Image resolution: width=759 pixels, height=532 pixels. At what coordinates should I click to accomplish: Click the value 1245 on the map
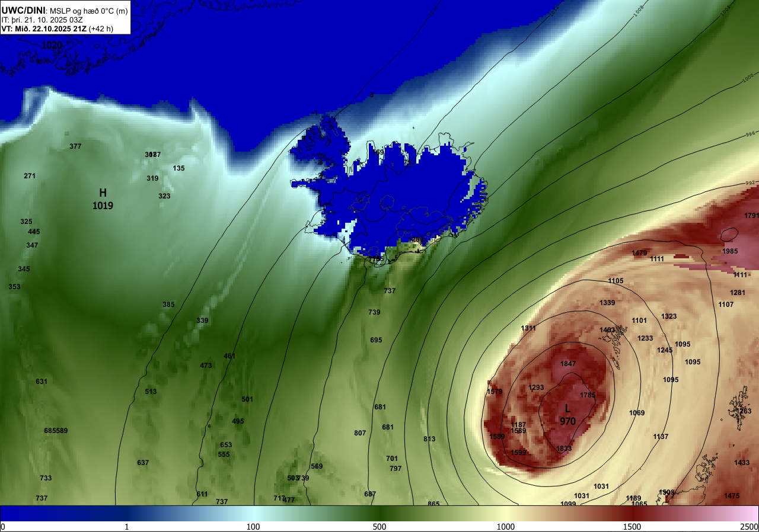pyautogui.click(x=665, y=350)
